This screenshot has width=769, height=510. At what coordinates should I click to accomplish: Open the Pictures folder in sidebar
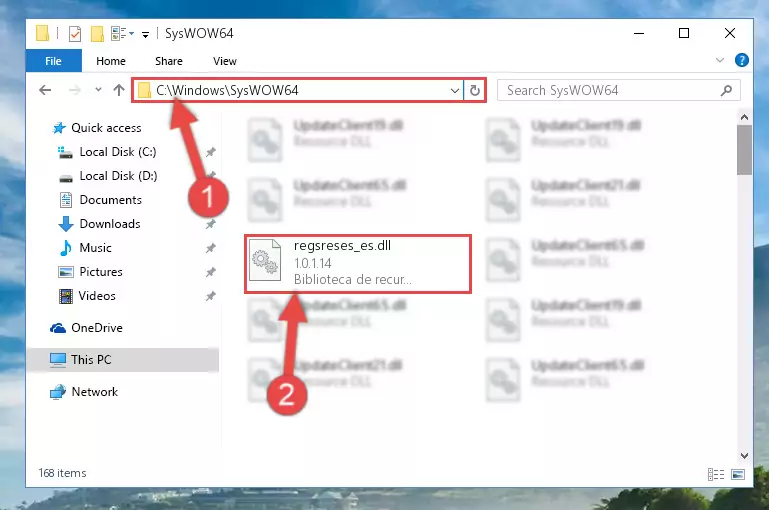101,272
